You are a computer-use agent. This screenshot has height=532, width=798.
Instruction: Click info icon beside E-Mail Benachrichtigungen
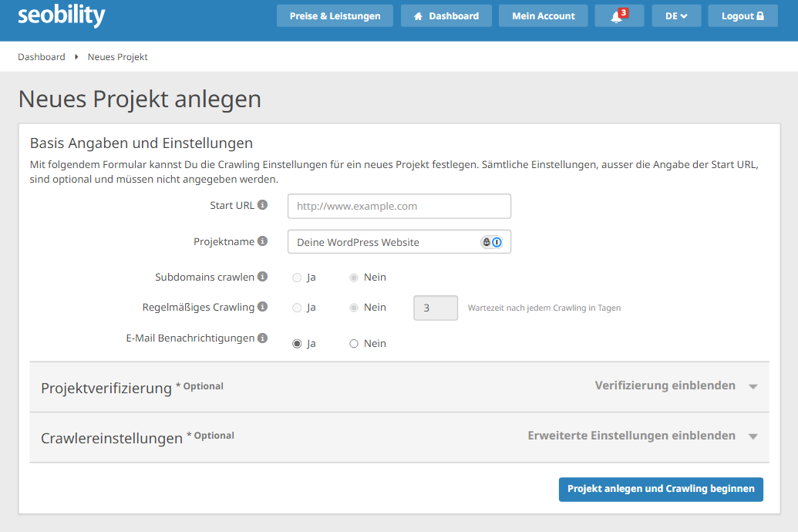pyautogui.click(x=263, y=338)
